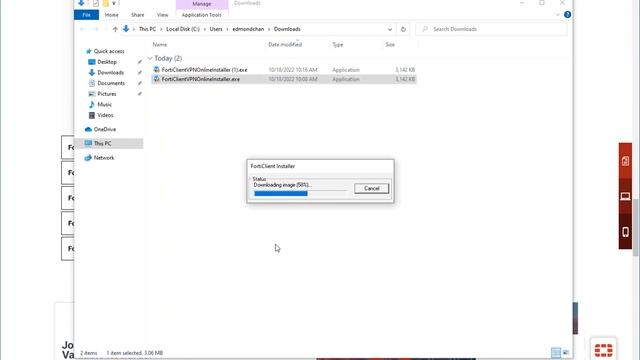The image size is (640, 360).
Task: Select the Application Tools tab
Action: 202,15
